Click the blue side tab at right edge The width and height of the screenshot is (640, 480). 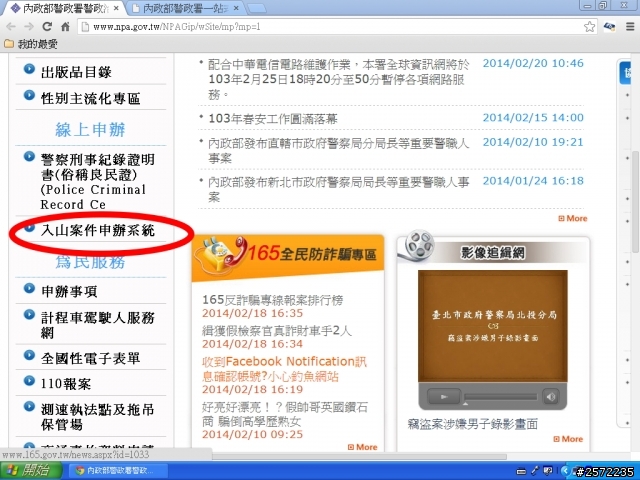pos(625,73)
